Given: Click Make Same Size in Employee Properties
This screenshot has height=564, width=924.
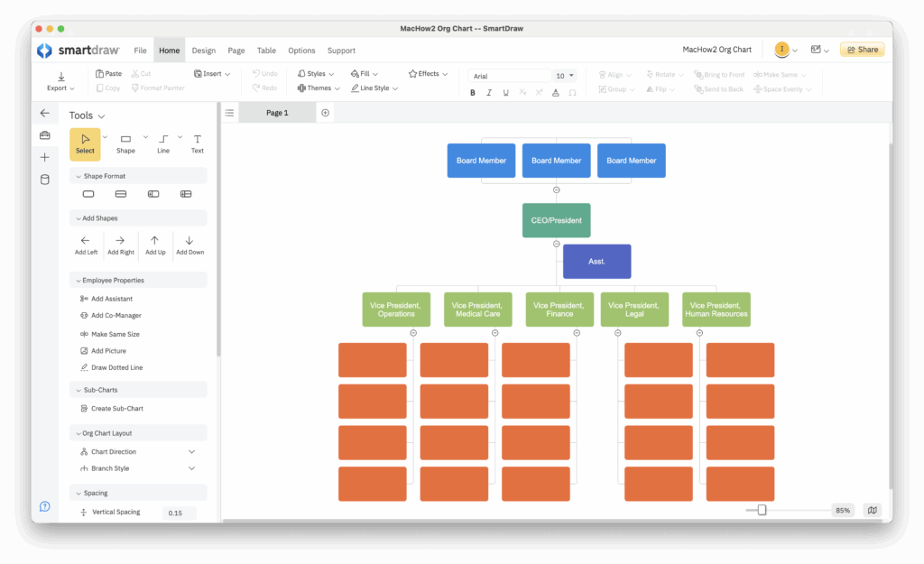Looking at the screenshot, I should 109,334.
